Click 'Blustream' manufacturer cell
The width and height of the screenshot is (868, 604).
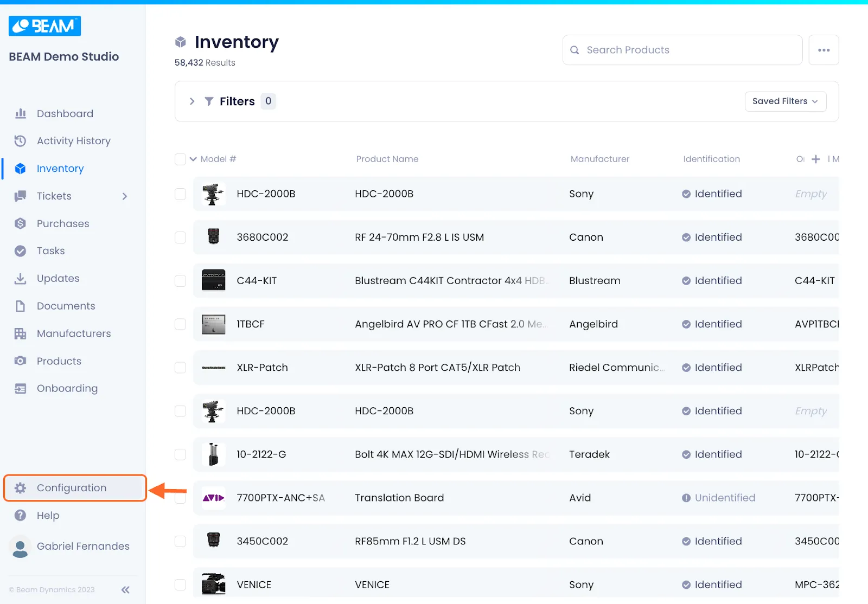click(x=595, y=281)
